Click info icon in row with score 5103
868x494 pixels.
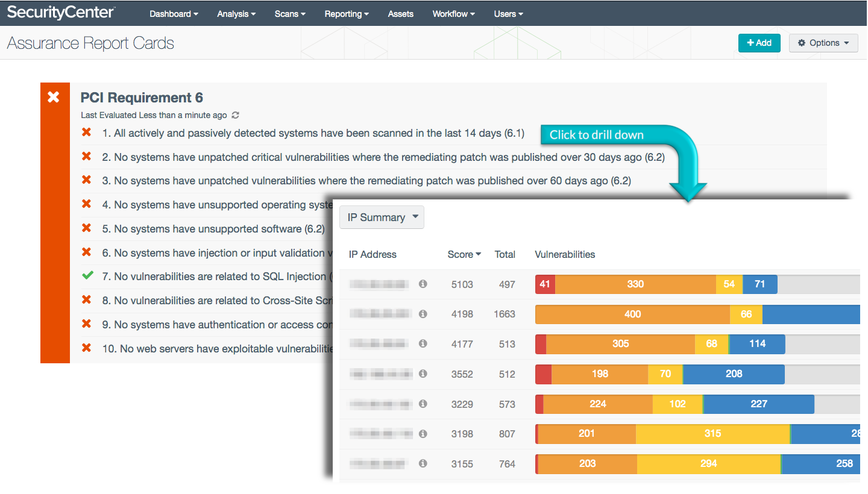pos(423,284)
